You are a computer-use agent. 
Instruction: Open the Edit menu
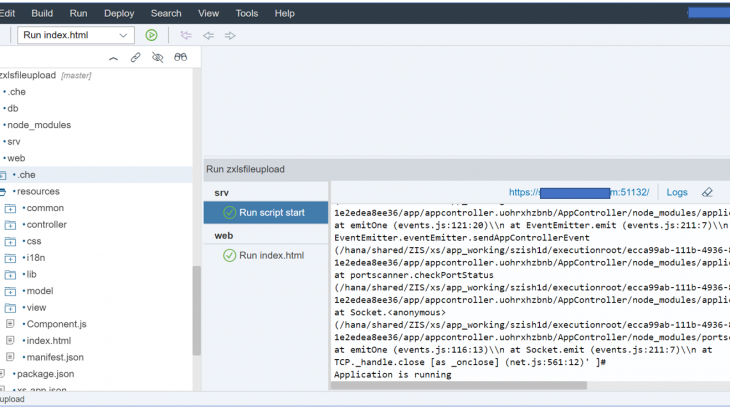point(7,13)
